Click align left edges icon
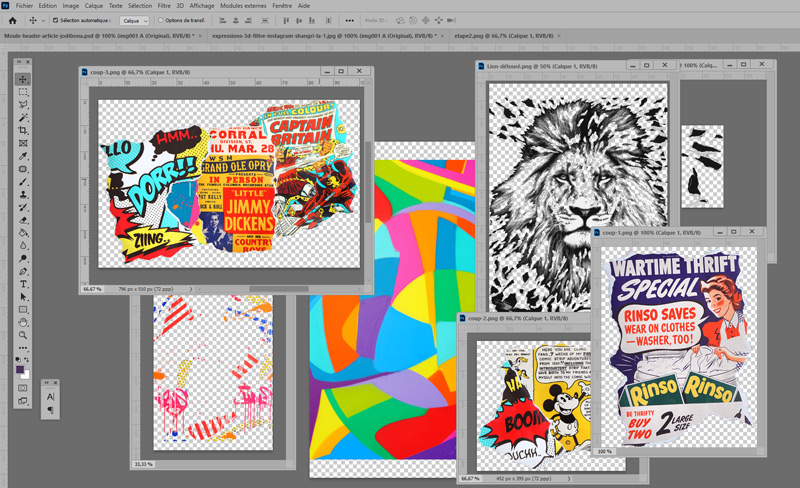Image resolution: width=800 pixels, height=488 pixels. click(x=222, y=20)
